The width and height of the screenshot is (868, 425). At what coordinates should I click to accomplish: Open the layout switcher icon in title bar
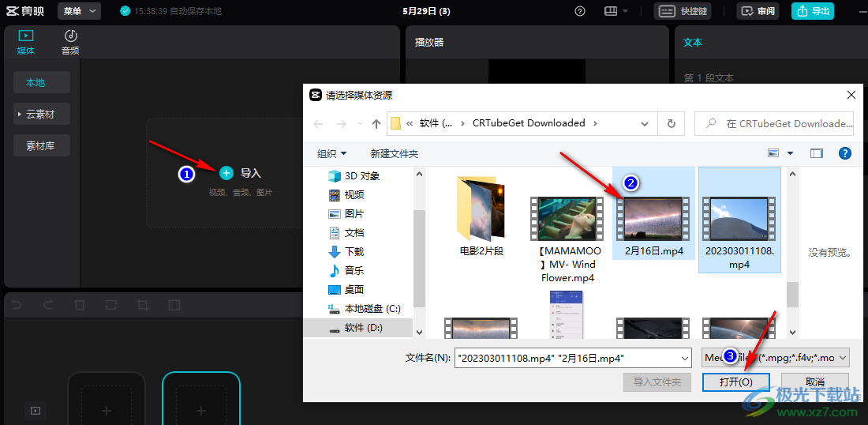[611, 11]
